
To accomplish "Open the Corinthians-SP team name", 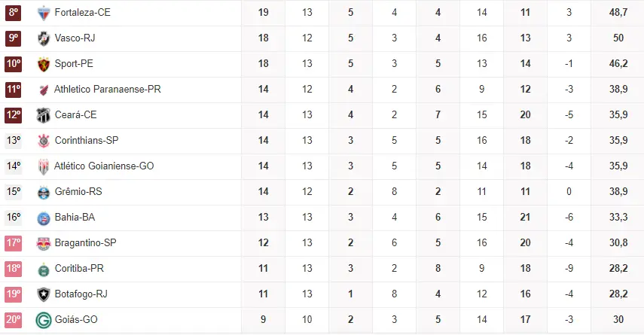I will click(x=87, y=141).
